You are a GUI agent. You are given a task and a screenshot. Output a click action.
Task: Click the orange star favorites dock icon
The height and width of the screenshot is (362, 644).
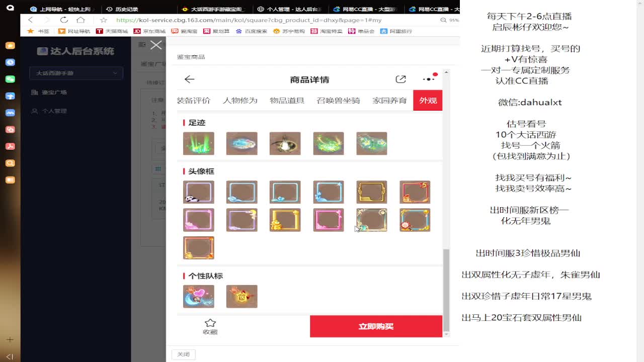[10, 45]
